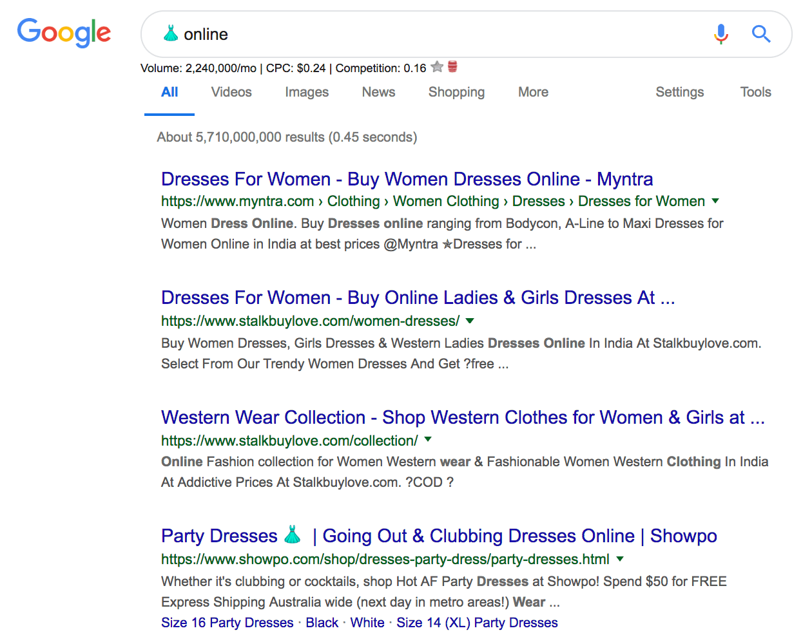The height and width of the screenshot is (644, 812).
Task: Open the Myntra Dresses For Women result
Action: 407,179
